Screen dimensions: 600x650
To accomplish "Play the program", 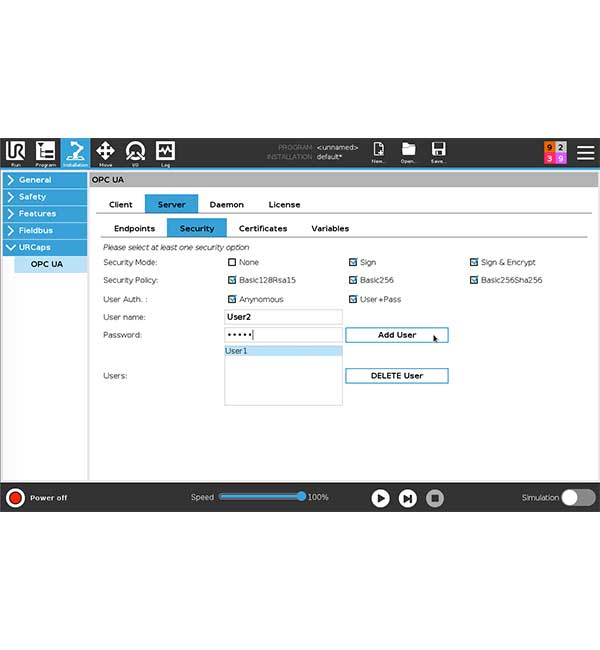I will click(x=380, y=498).
